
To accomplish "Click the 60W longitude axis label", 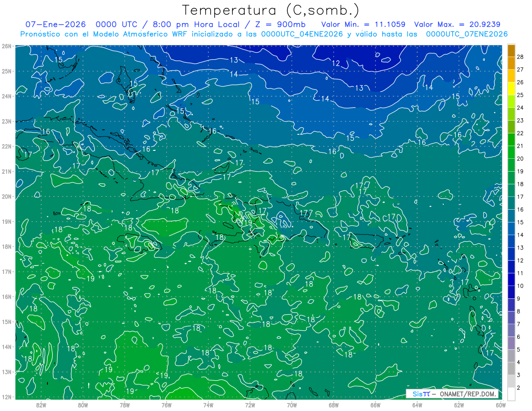I will 501,405.
